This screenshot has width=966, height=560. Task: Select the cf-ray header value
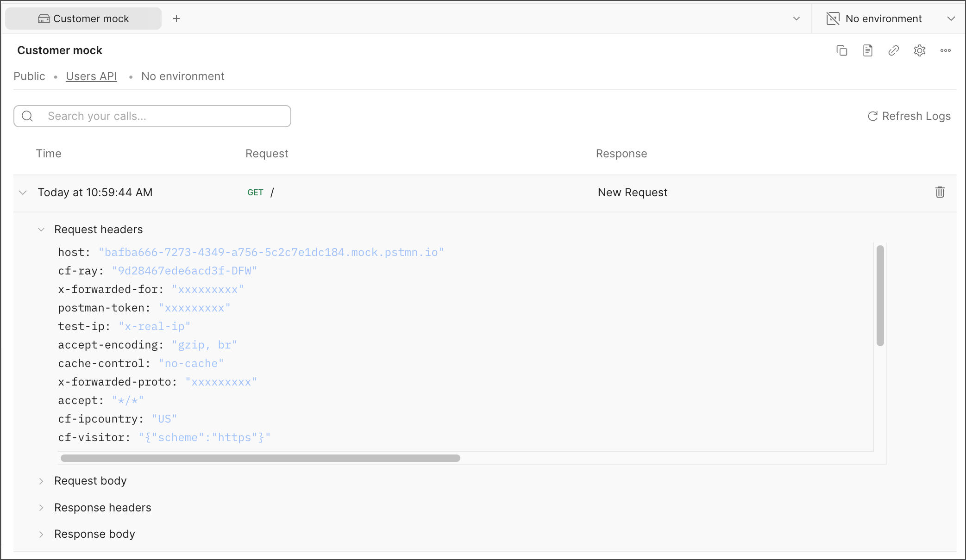pyautogui.click(x=184, y=271)
